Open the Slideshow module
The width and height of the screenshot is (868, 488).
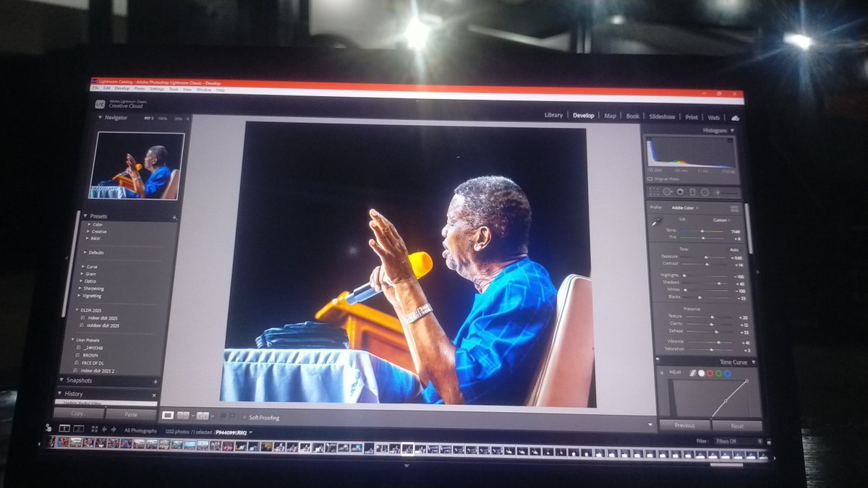[662, 116]
